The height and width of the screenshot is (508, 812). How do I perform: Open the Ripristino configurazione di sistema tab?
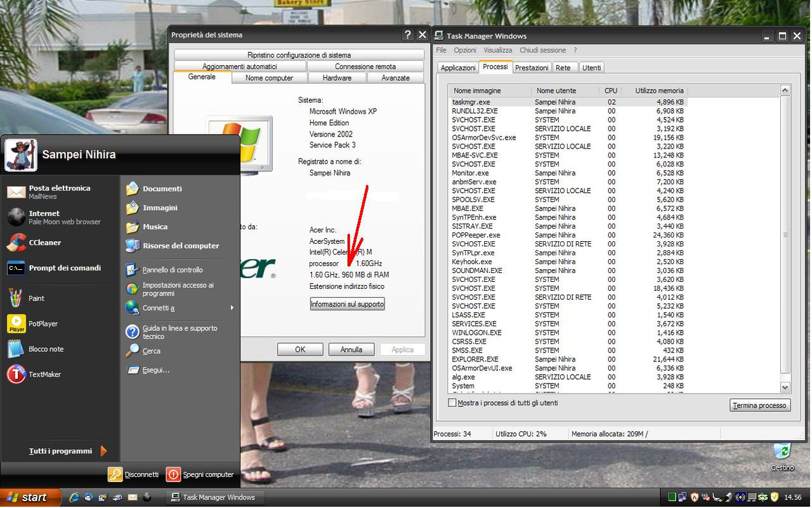coord(299,55)
